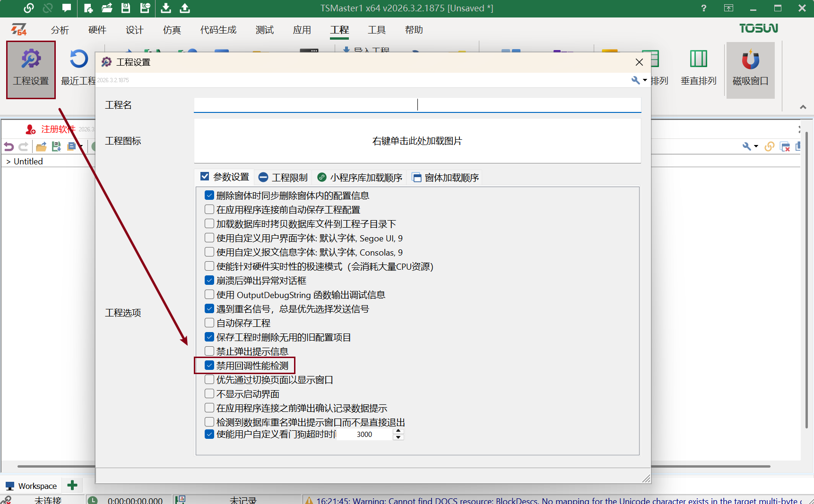Screen dimensions: 814x504
Task: Open the chat/feedback bubble icon
Action: [66, 8]
